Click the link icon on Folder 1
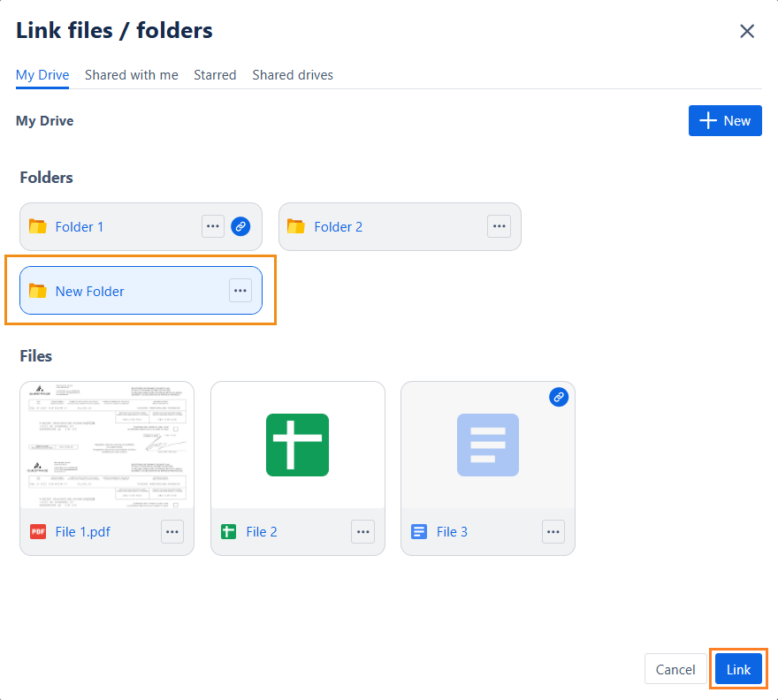Screen dimensions: 778x700 click(240, 226)
